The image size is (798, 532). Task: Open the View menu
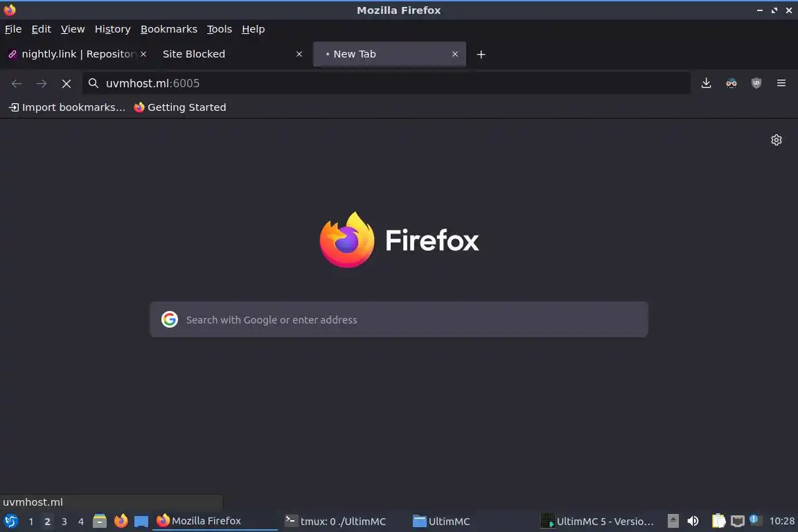pyautogui.click(x=73, y=29)
